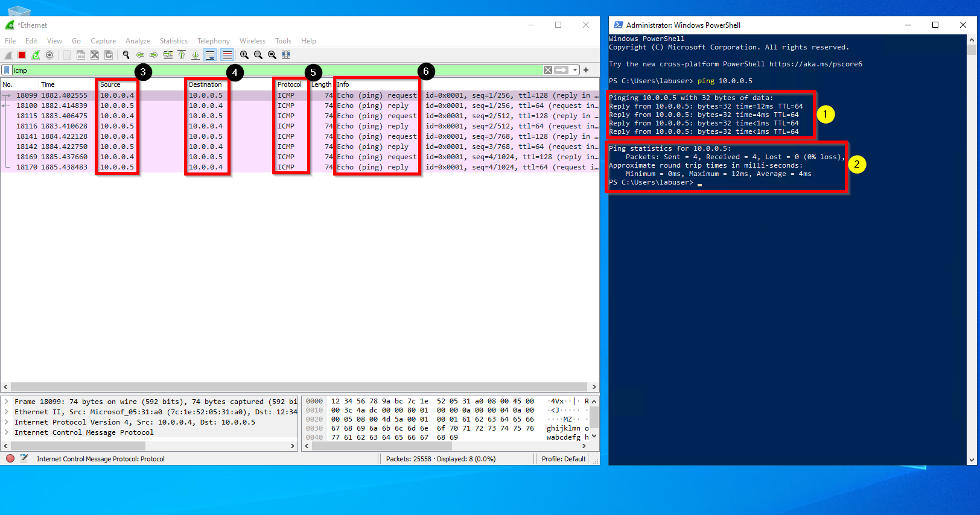Restart the current capture

click(36, 55)
